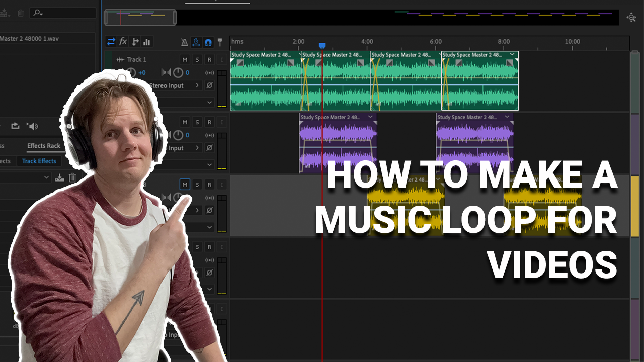Mute the second track
Viewport: 644px width, 362px height.
click(185, 122)
